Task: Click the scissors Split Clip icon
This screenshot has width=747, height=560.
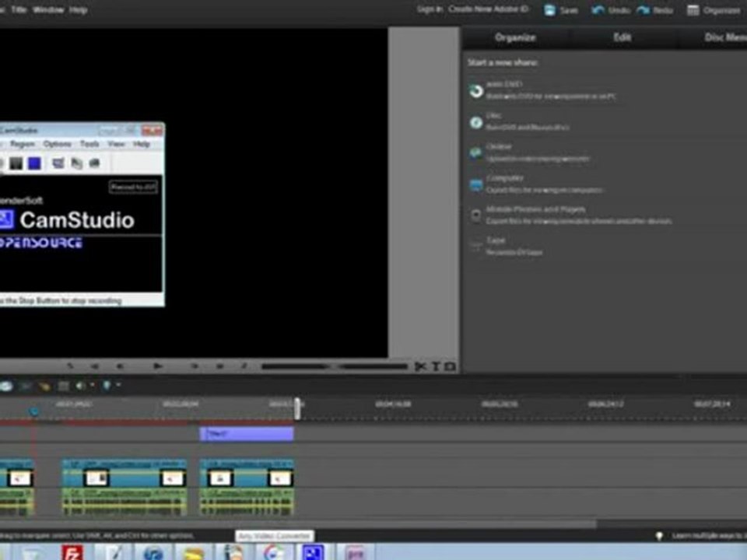Action: tap(420, 366)
